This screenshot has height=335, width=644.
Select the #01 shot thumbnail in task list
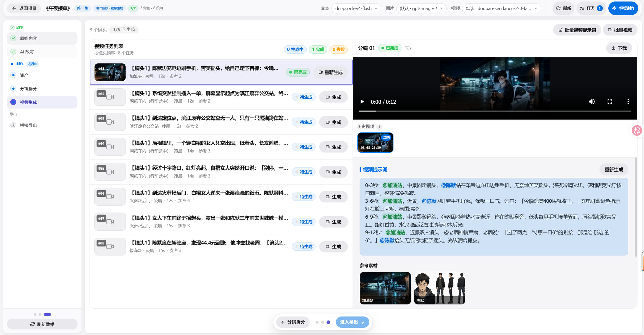click(x=110, y=72)
